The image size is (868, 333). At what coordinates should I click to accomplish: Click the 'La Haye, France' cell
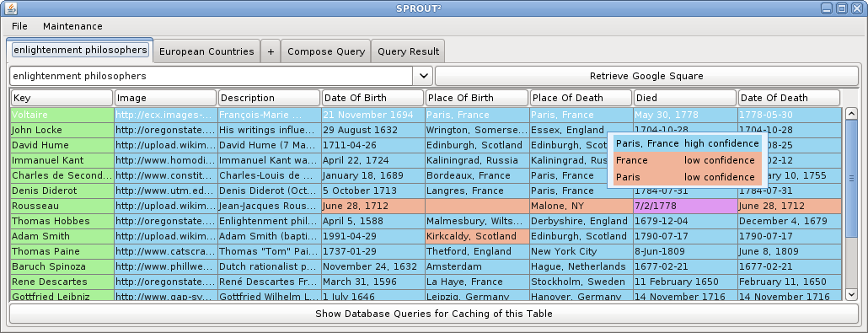(x=477, y=282)
